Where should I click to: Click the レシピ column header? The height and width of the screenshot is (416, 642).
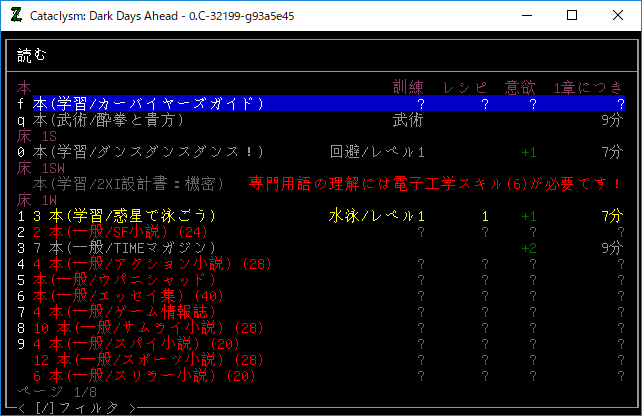465,88
